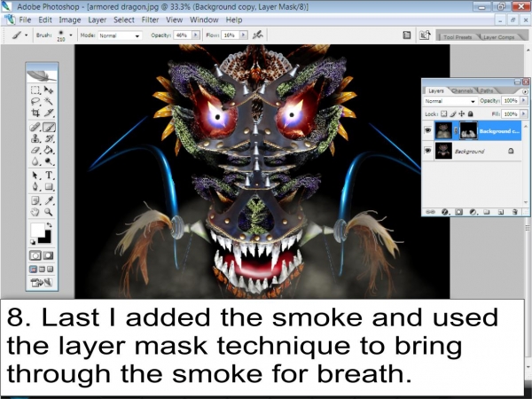Viewport: 532px width, 399px height.
Task: Open the Layers palette options menu
Action: pos(525,91)
